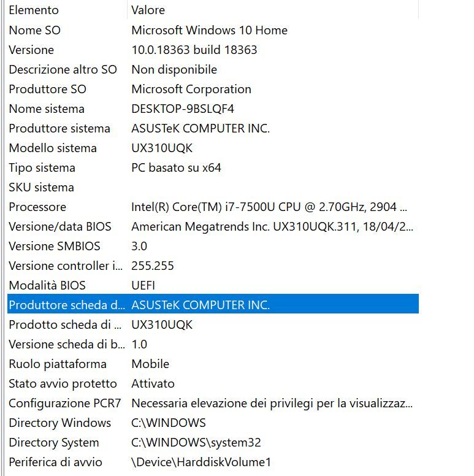Select the Processore row label
This screenshot has height=476, width=474.
[37, 207]
